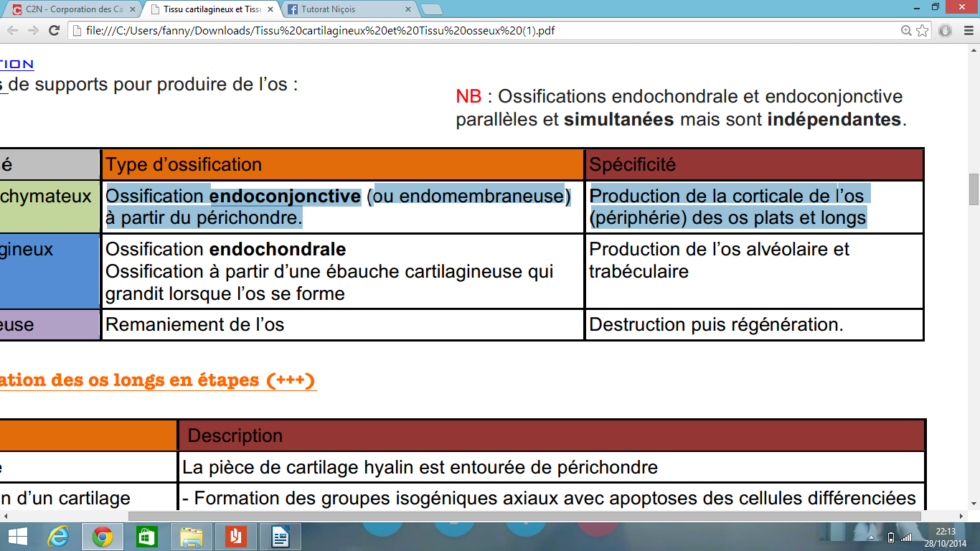Open the zoom magnifier in address bar
This screenshot has width=980, height=551.
tap(907, 31)
